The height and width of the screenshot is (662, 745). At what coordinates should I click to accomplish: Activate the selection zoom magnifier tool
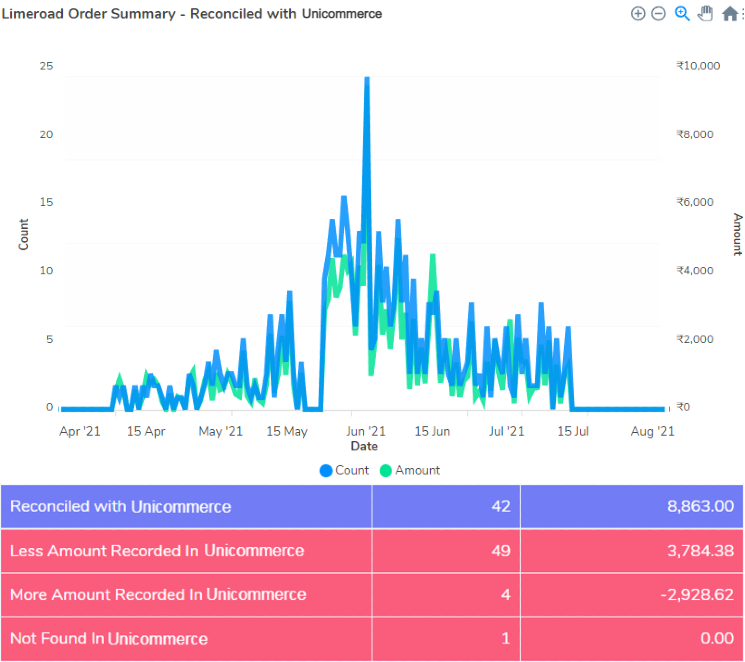682,14
